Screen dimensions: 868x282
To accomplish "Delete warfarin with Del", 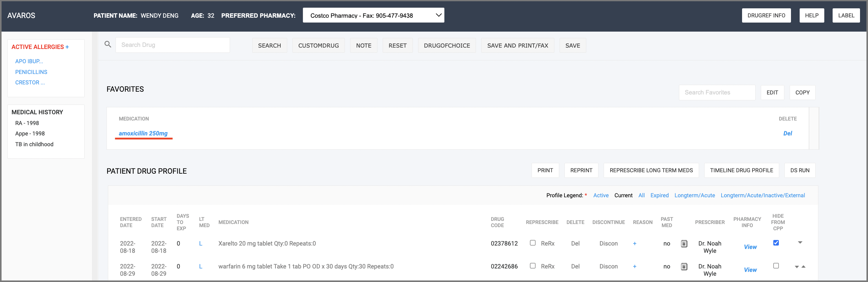I will pos(575,266).
